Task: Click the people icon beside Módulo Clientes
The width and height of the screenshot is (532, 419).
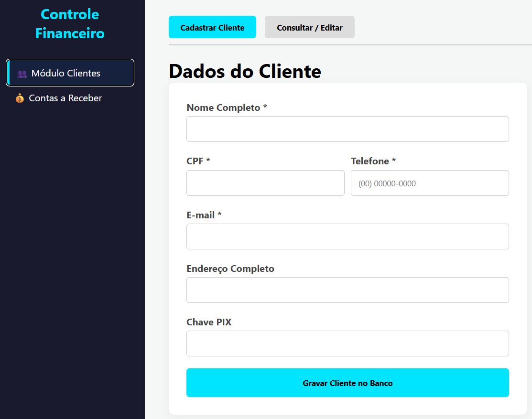Action: [x=22, y=74]
